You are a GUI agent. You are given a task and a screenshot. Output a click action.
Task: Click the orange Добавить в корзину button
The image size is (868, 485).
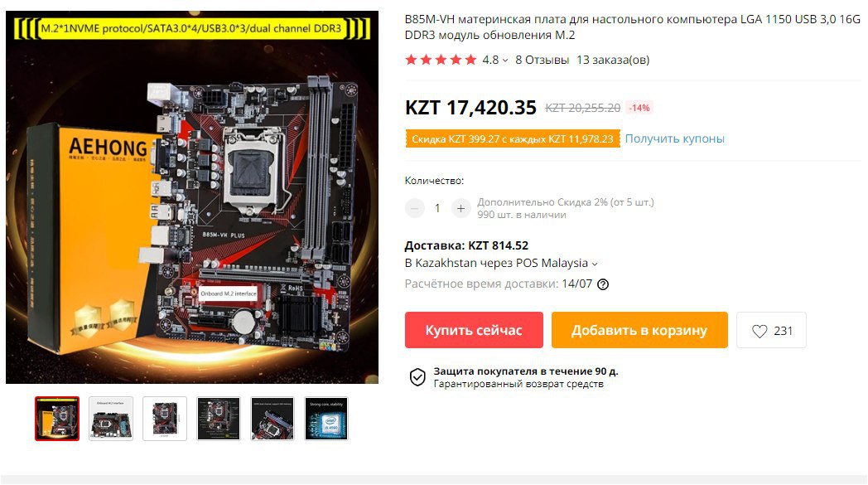click(639, 330)
